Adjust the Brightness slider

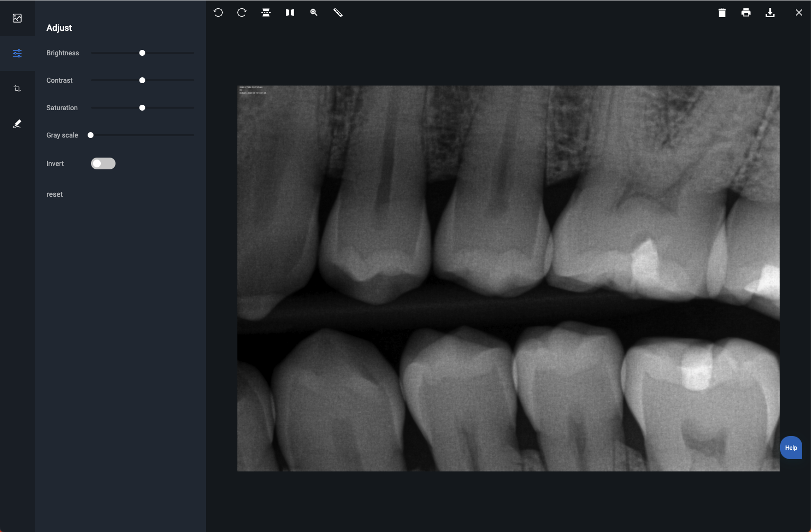click(x=142, y=53)
